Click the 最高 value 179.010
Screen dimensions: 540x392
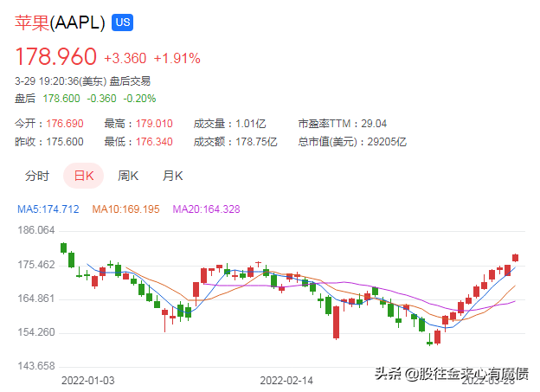[154, 124]
